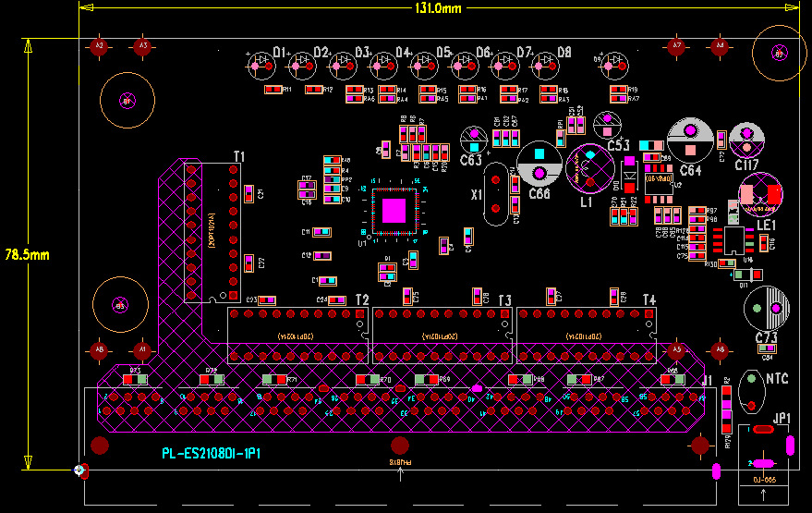Select the 78.5mm height dimension text
The height and width of the screenshot is (513, 812).
27,253
